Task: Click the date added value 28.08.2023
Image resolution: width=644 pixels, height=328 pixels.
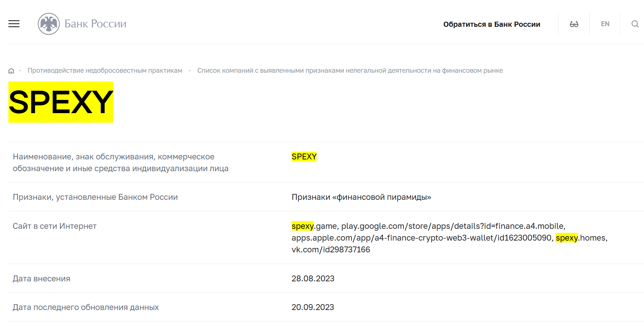Action: pos(313,279)
